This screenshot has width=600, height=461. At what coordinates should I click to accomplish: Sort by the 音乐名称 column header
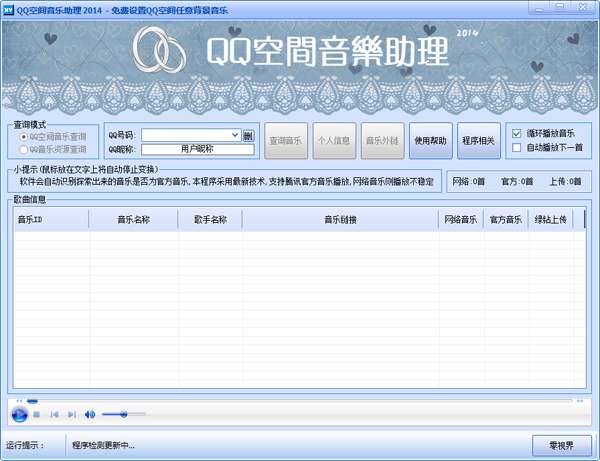point(133,220)
